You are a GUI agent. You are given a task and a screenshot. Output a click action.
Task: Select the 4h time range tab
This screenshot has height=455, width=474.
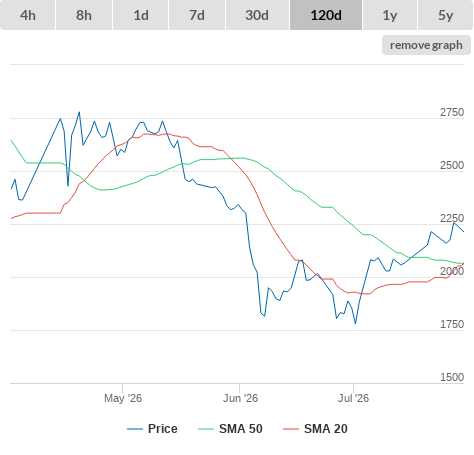[x=28, y=15]
